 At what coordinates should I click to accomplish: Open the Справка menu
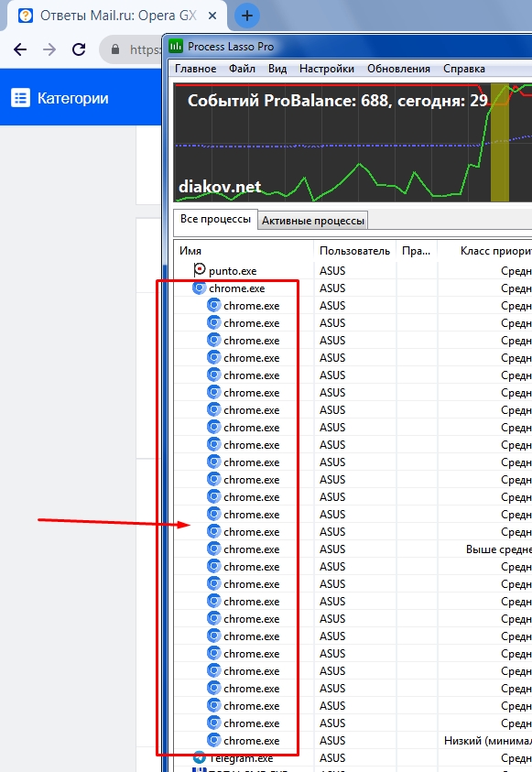[x=464, y=69]
